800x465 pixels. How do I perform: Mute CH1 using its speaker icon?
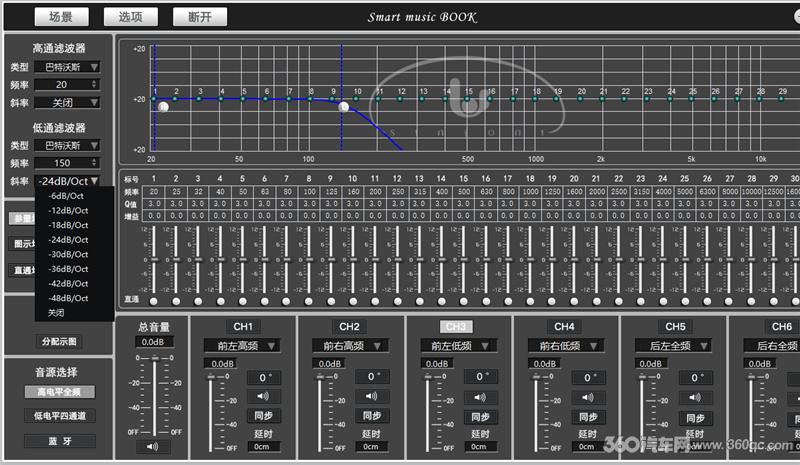[x=263, y=396]
